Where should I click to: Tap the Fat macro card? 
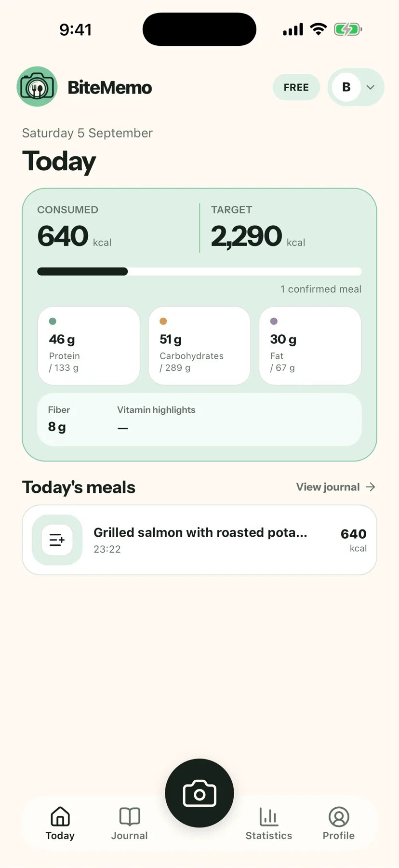pos(310,346)
